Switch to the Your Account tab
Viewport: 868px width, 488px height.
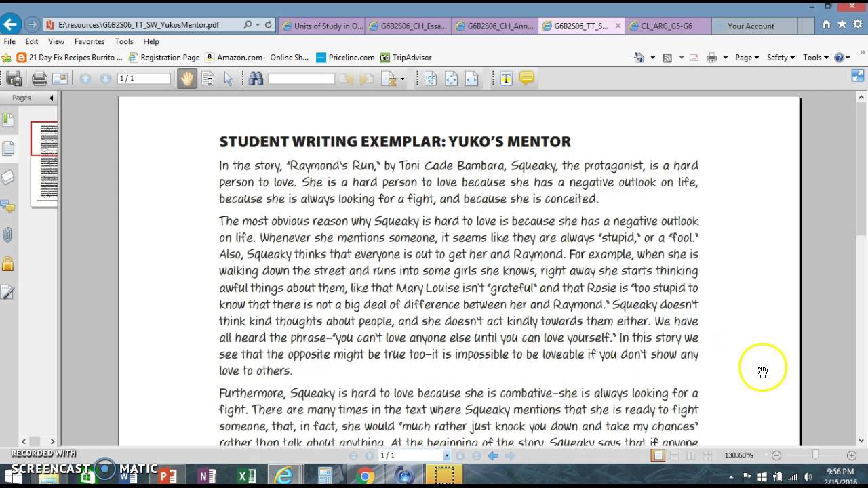pyautogui.click(x=754, y=26)
